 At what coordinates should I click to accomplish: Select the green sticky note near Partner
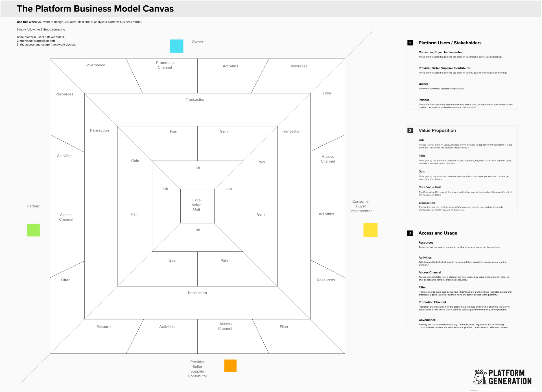click(x=33, y=230)
